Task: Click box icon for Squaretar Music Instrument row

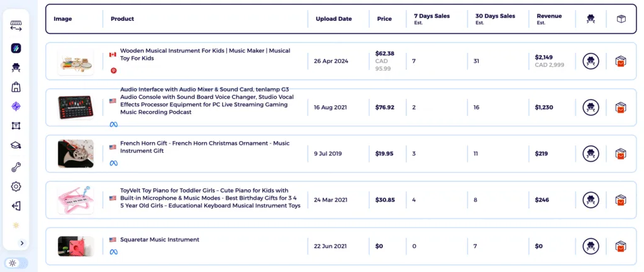Action: [621, 246]
